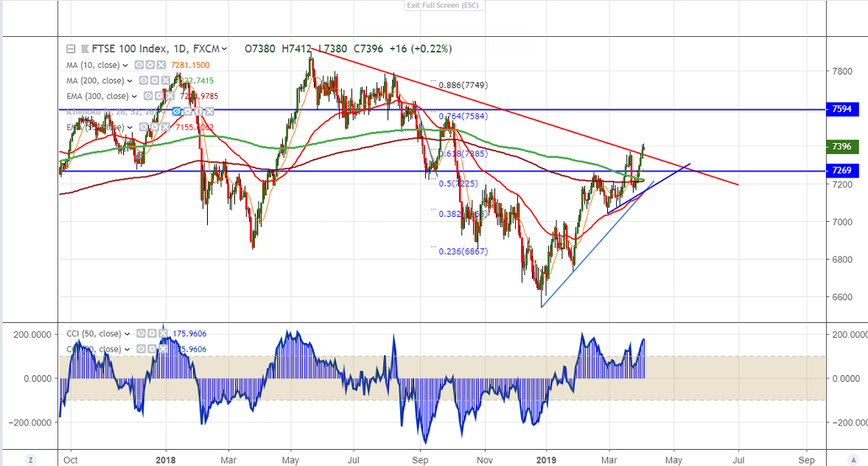Click the close value C7396 in header
This screenshot has height=466, width=868.
368,49
